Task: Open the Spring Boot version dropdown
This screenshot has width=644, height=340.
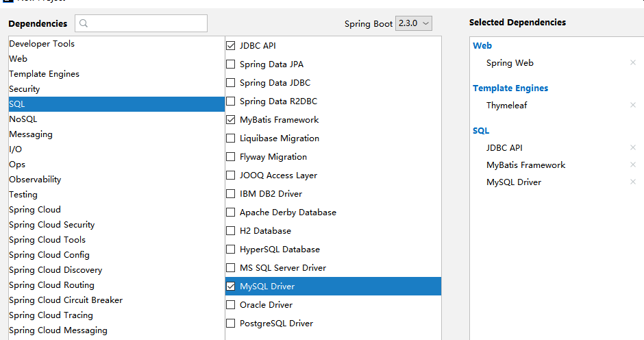Action: click(x=414, y=23)
